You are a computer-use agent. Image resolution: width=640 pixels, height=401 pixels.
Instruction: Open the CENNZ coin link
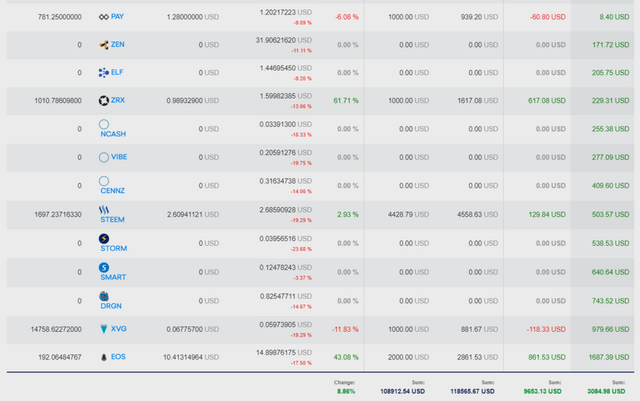[112, 191]
